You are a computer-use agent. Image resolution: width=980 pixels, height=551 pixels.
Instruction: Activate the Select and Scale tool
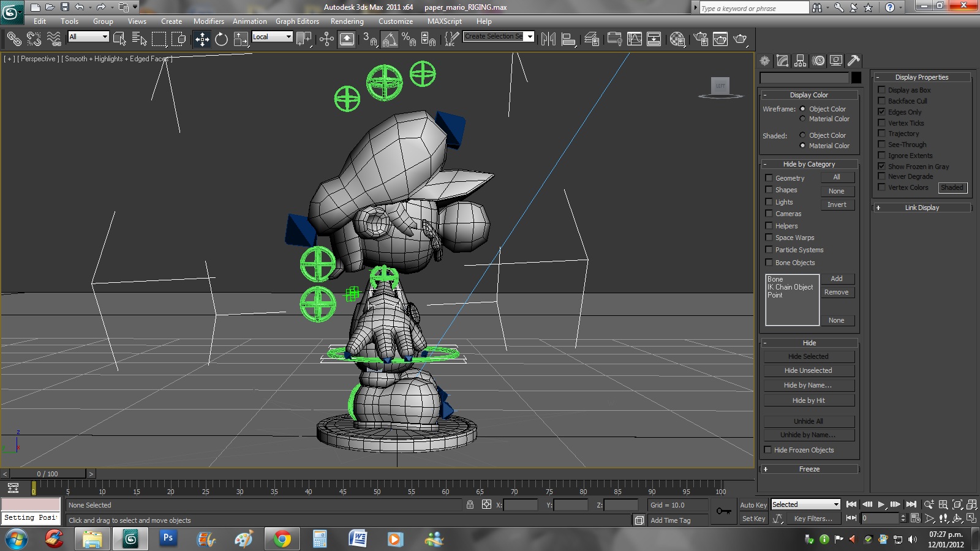coord(241,39)
